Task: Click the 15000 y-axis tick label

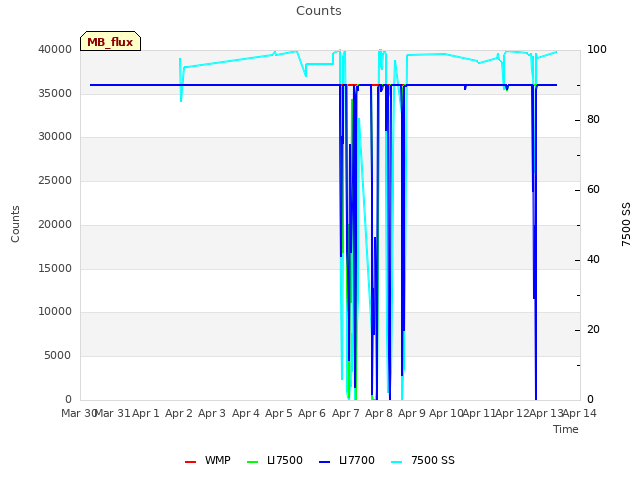Action: 55,268
